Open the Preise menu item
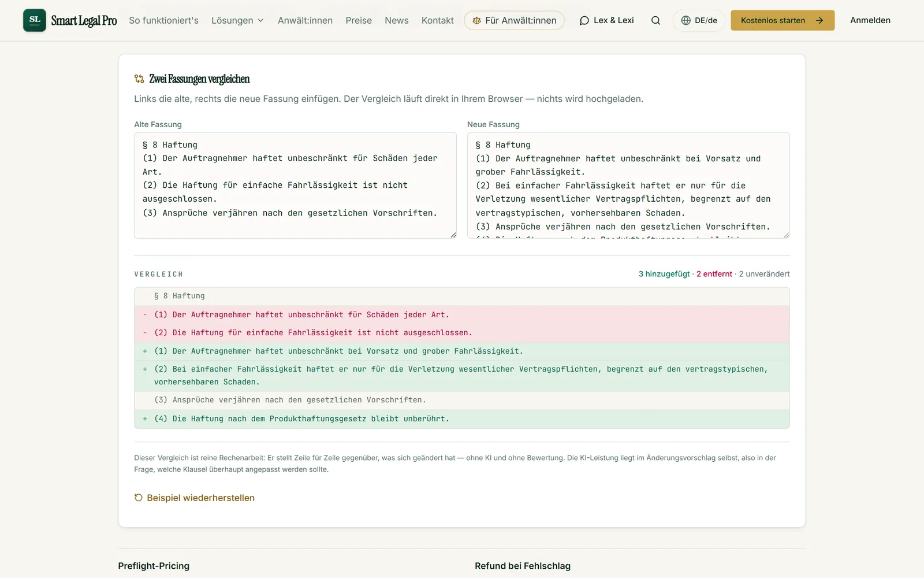 359,20
